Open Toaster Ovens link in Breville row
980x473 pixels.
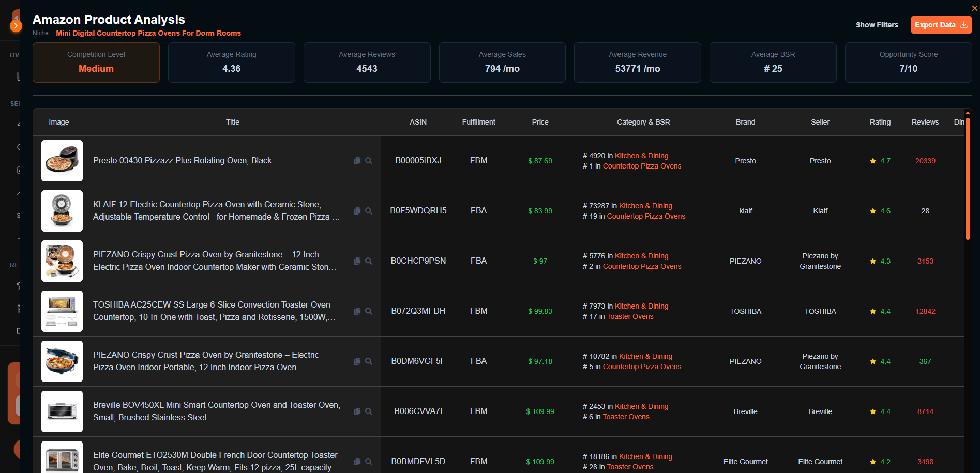(626, 417)
